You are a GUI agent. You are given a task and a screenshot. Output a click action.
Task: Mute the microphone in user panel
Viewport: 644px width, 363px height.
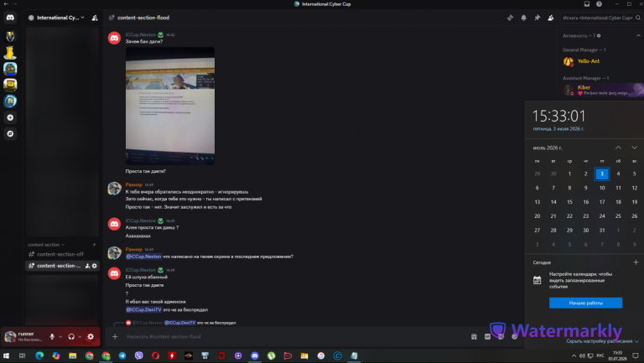tap(52, 337)
